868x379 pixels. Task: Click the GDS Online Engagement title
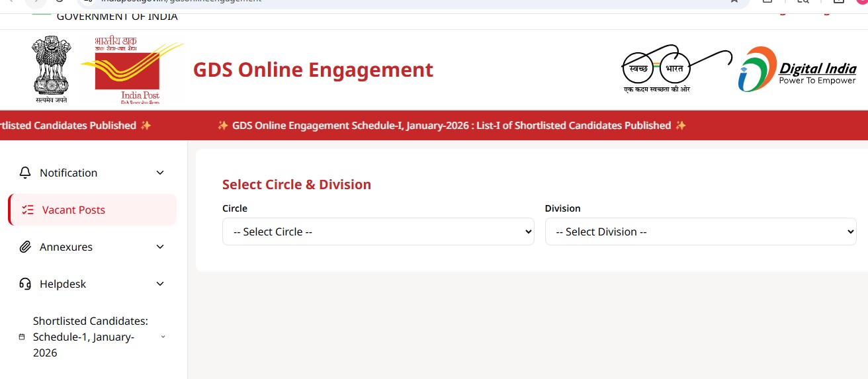tap(313, 69)
